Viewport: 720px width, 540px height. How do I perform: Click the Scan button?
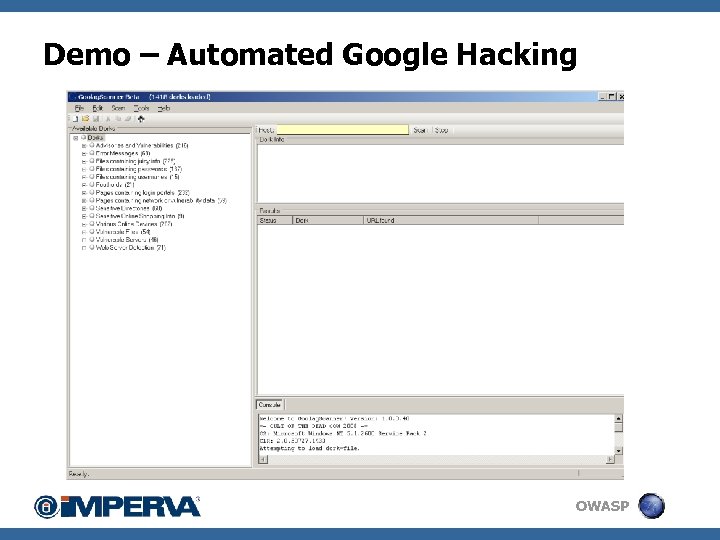click(420, 130)
